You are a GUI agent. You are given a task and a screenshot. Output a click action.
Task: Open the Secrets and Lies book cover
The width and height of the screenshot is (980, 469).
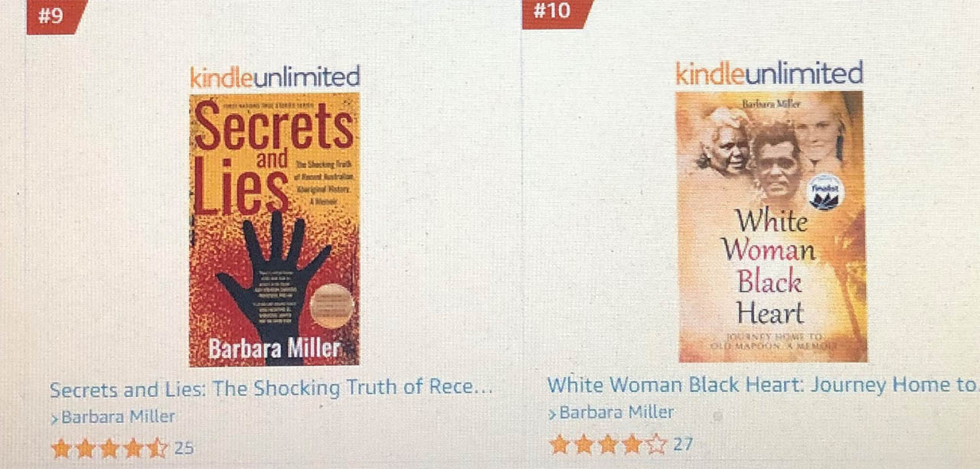275,229
